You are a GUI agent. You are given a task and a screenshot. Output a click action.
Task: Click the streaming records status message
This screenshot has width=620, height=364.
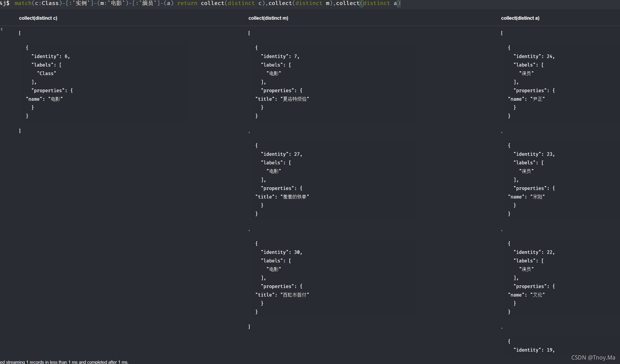coord(64,362)
